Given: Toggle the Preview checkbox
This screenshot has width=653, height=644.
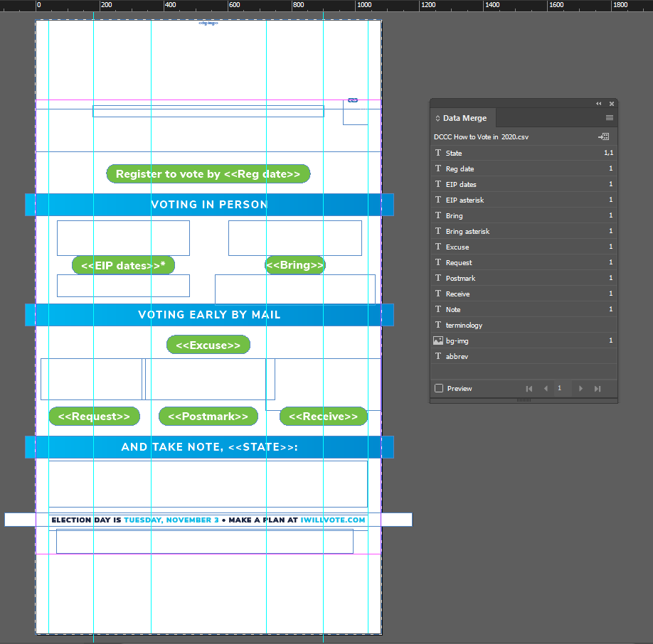Looking at the screenshot, I should (438, 388).
